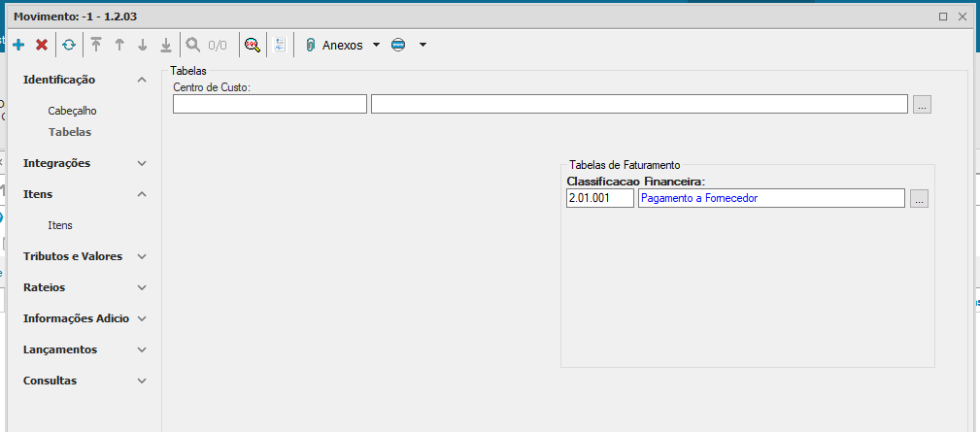Select Cabeçalho in the side menu
Image resolution: width=980 pixels, height=432 pixels.
pyautogui.click(x=72, y=111)
